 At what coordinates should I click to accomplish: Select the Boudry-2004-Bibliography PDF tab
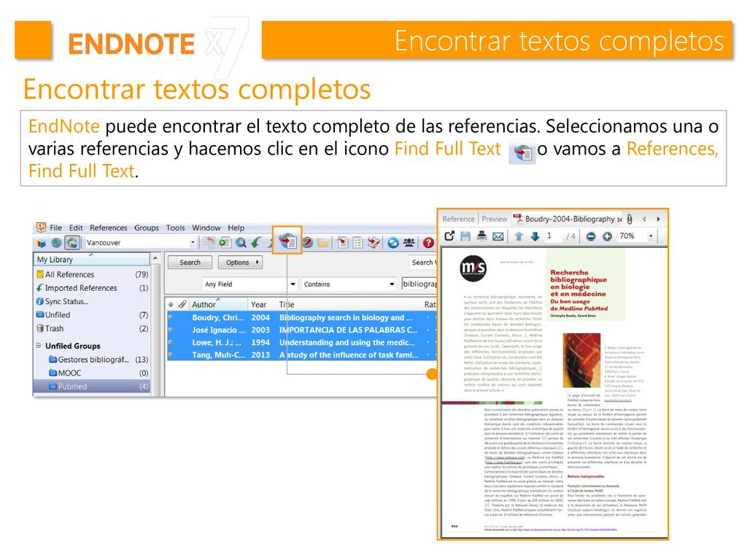click(x=568, y=219)
